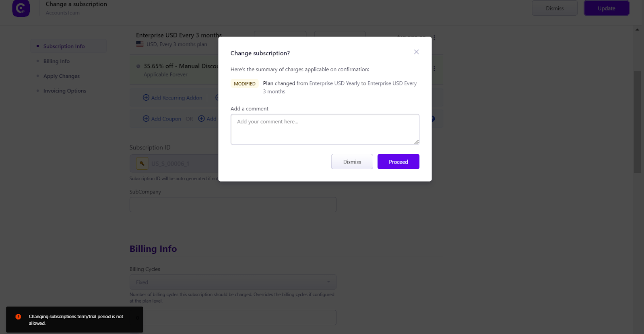Close the Change subscription dialog
644x334 pixels.
coord(416,52)
